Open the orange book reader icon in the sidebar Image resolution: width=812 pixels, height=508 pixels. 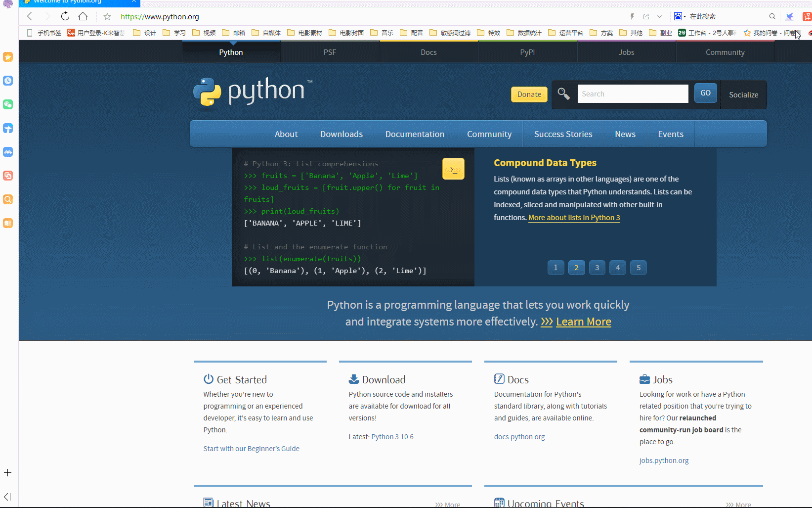coord(8,223)
